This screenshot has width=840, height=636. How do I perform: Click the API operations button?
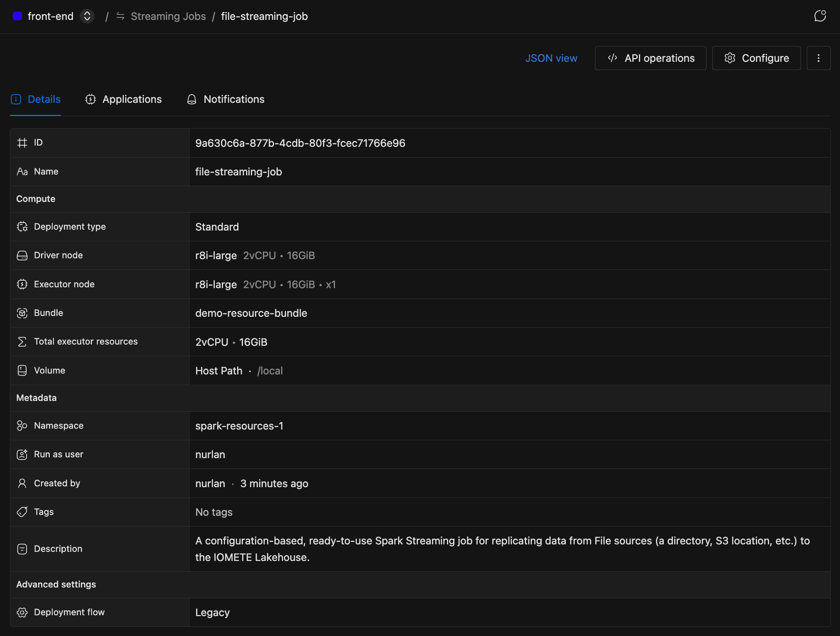coord(651,58)
